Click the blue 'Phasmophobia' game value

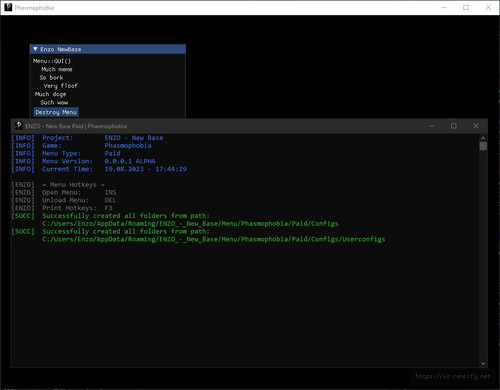point(128,146)
